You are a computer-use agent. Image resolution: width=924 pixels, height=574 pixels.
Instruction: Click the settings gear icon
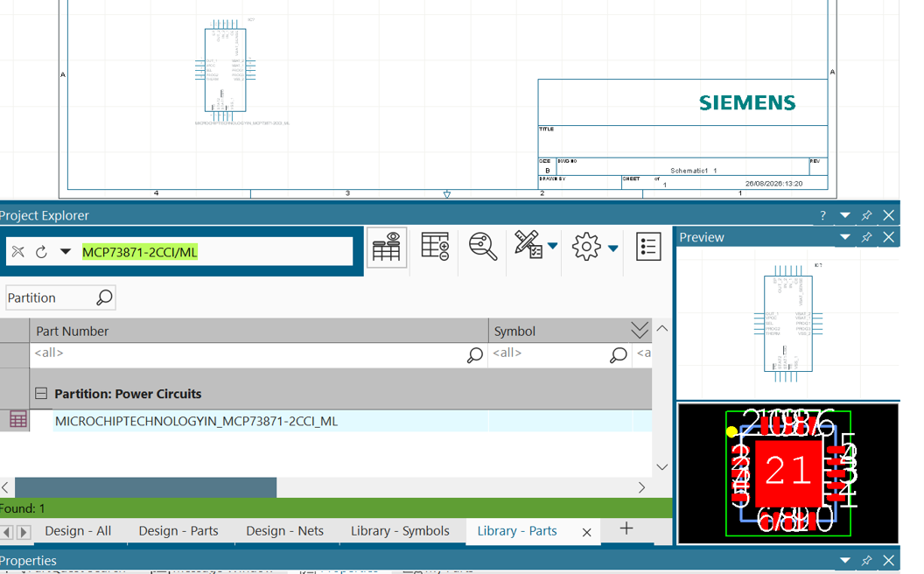click(585, 247)
